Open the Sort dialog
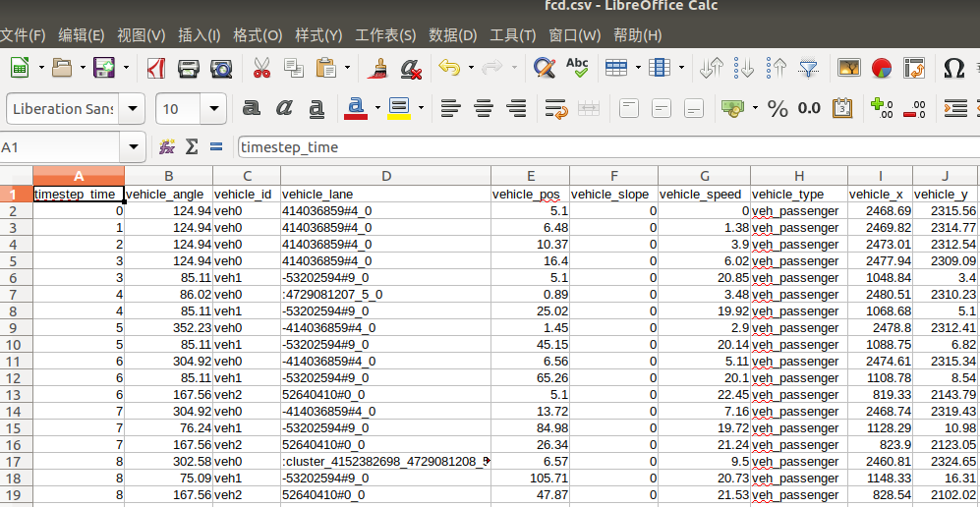980x507 pixels. (x=712, y=68)
